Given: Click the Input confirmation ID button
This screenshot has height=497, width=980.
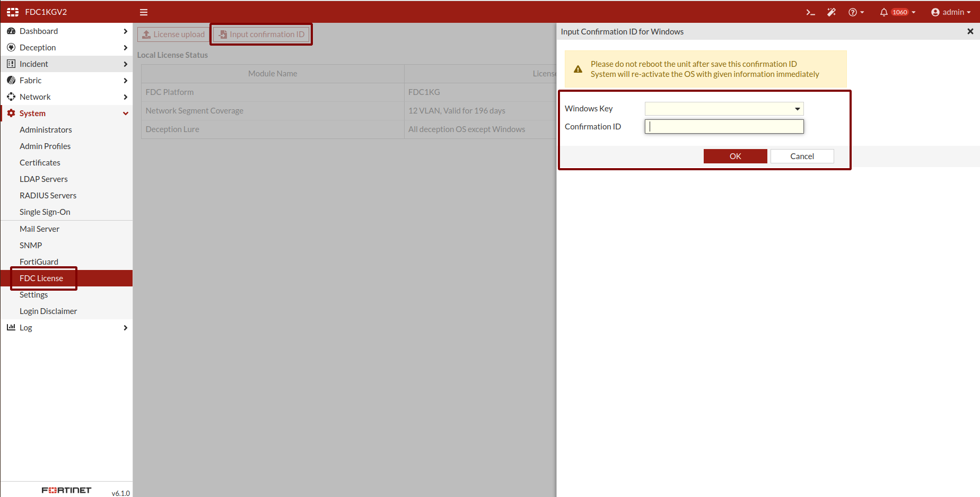Looking at the screenshot, I should point(261,34).
